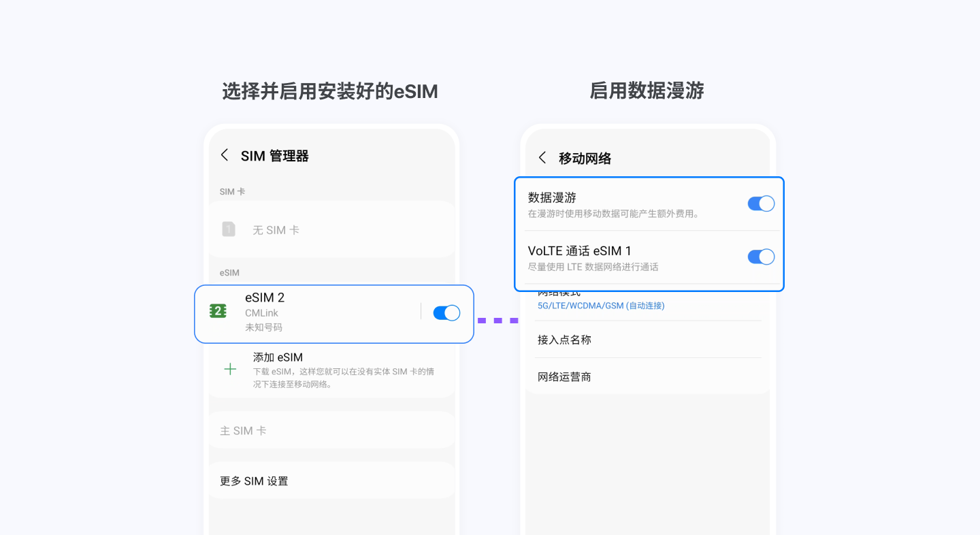
Task: Click the grayed SIM card icon beside 无 SIM 卡
Action: click(x=229, y=229)
